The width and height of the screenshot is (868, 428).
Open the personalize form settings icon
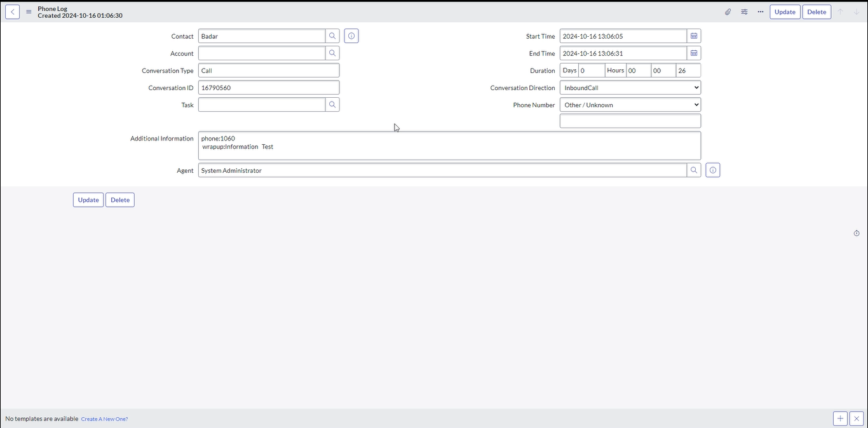point(744,12)
